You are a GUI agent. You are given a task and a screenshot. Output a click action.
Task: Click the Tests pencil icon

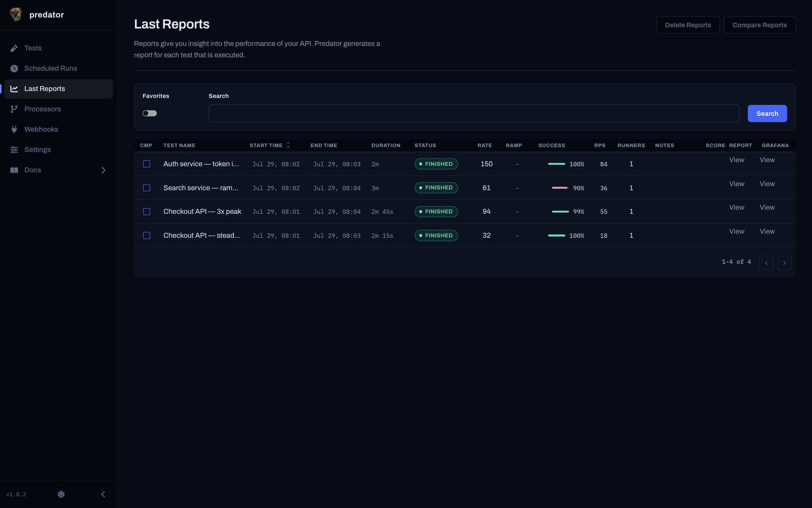click(14, 48)
